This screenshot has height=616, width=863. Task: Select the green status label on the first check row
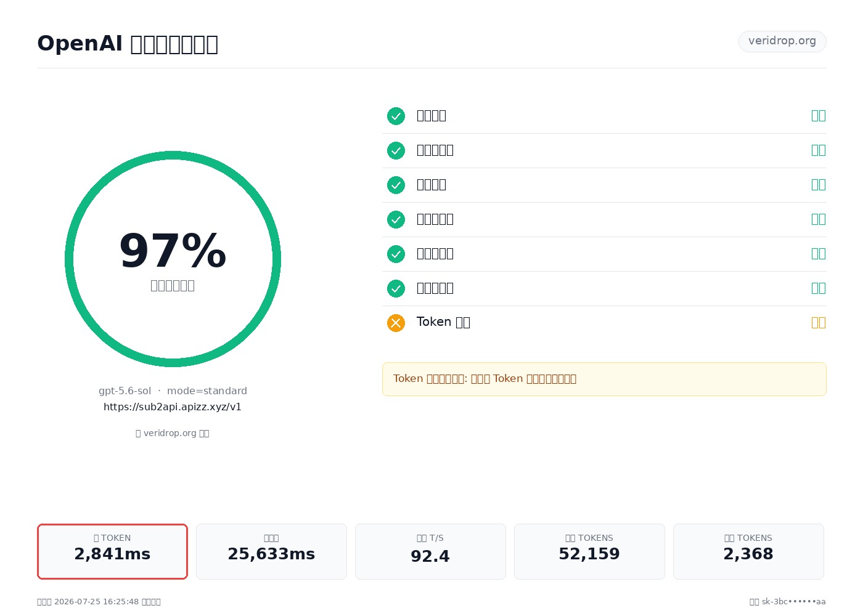[818, 116]
